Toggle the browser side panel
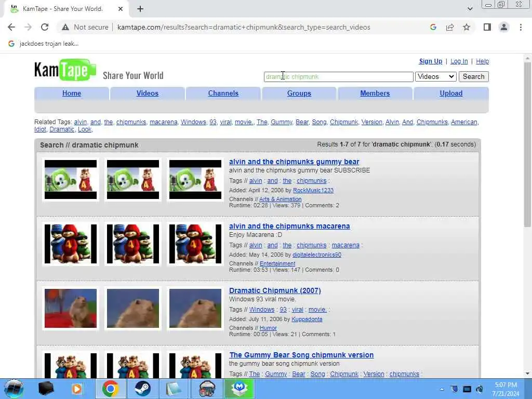 pyautogui.click(x=487, y=27)
